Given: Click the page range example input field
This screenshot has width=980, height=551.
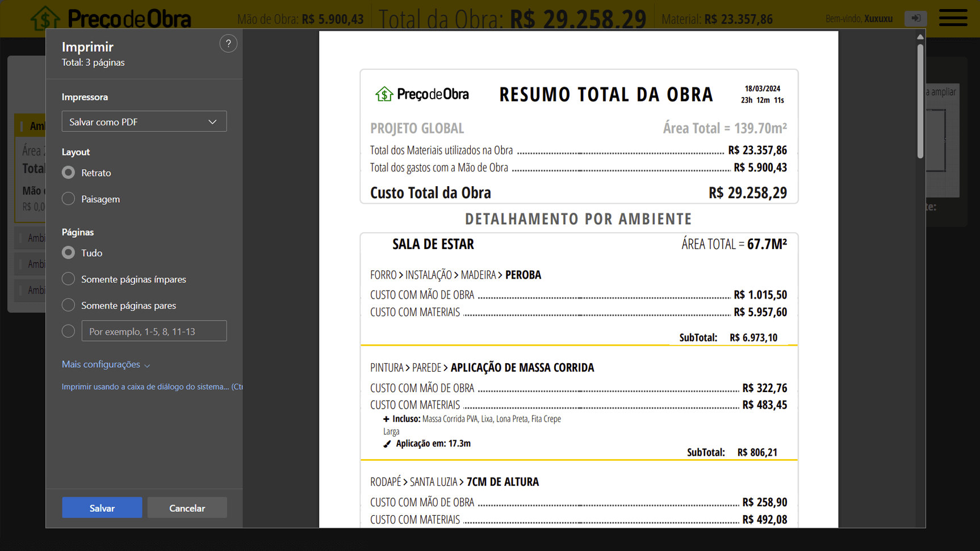Looking at the screenshot, I should 154,331.
